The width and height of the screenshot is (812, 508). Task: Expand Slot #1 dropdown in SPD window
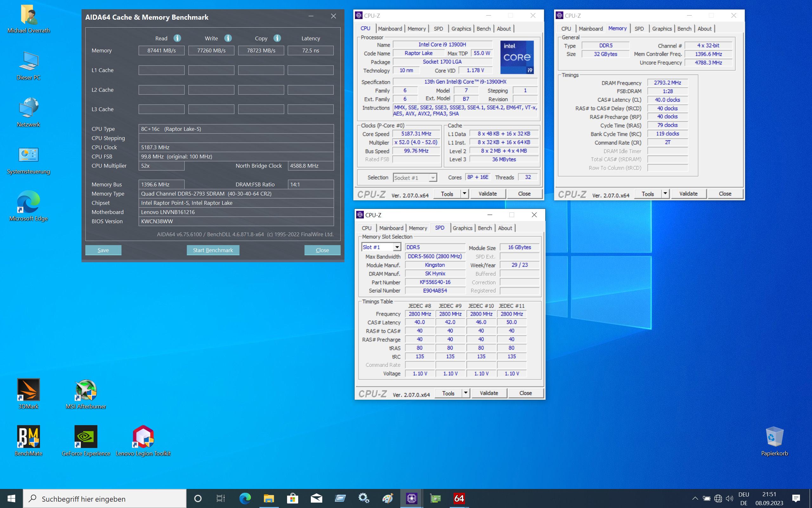397,247
